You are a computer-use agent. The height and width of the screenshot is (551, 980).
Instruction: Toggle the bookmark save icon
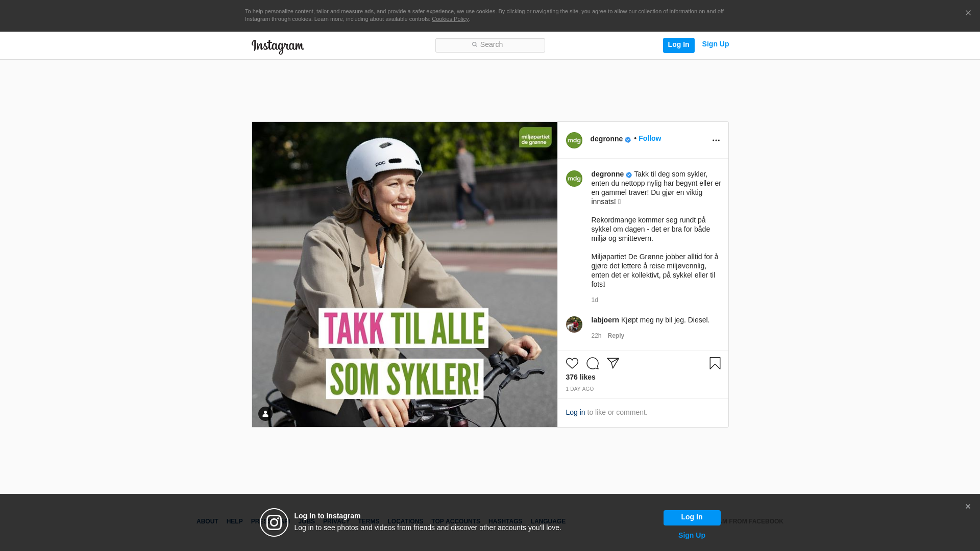tap(715, 363)
